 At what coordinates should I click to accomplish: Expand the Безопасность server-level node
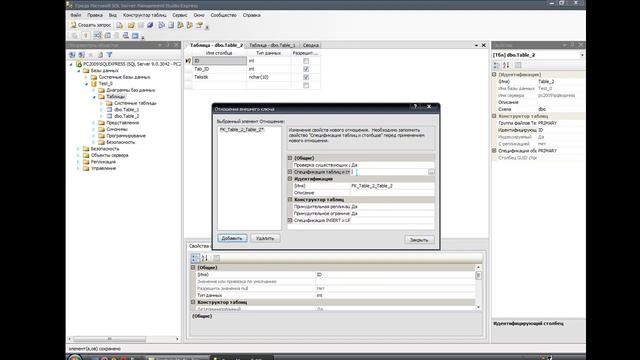point(78,149)
